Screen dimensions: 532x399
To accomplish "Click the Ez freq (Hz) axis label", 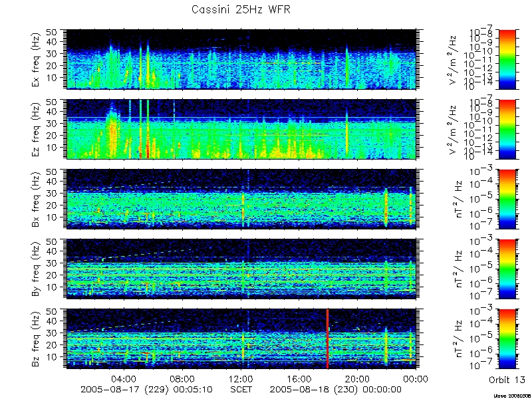I will [x=36, y=129].
